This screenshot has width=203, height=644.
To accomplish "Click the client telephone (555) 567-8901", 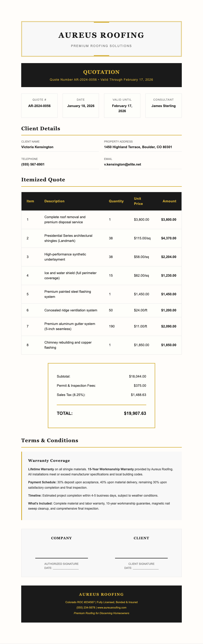I will [33, 164].
